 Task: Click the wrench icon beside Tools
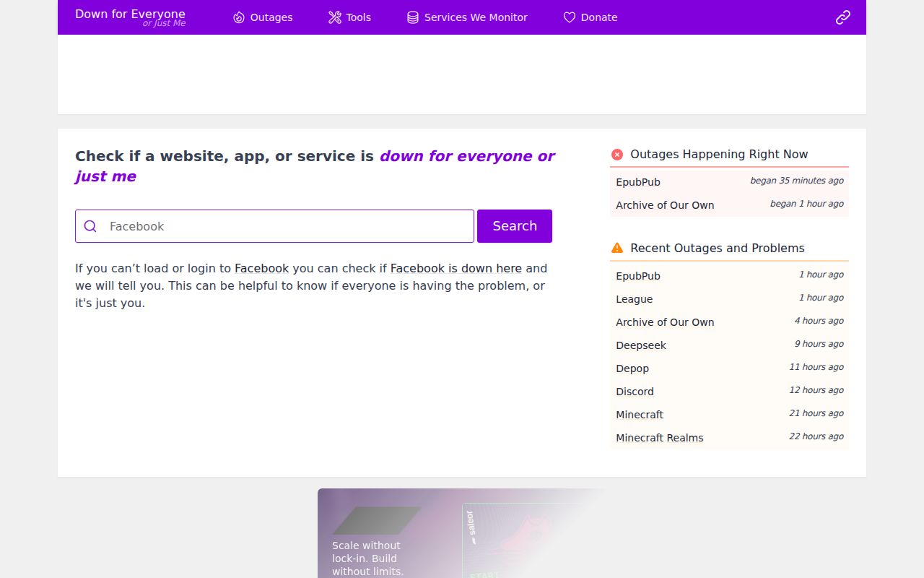coord(335,17)
